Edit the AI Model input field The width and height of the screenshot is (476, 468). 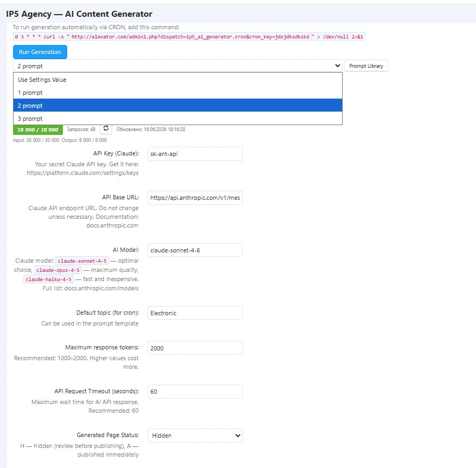coord(195,250)
